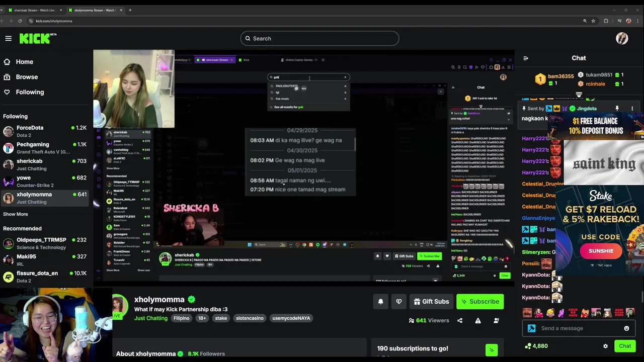Open the hamburger sidebar menu

[x=8, y=38]
